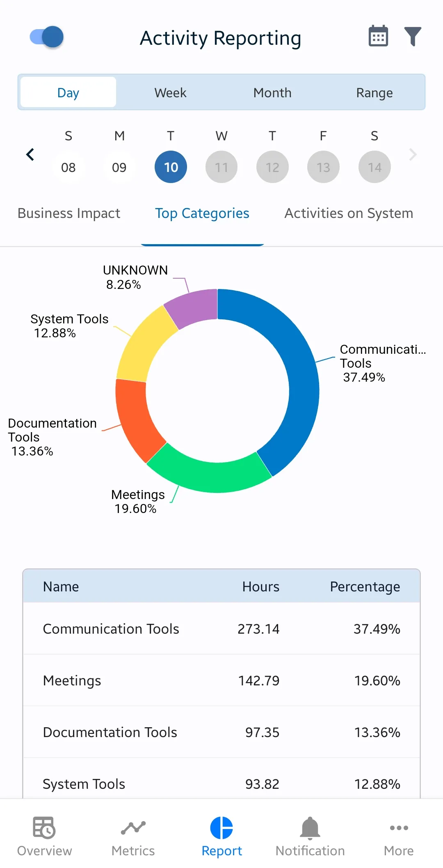Go to next week with right chevron
The width and height of the screenshot is (443, 868).
(x=413, y=155)
